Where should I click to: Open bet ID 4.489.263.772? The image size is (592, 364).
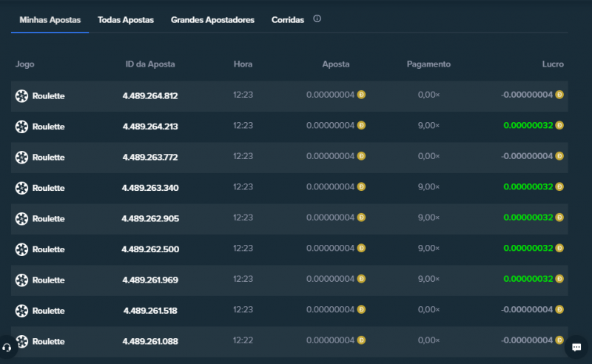point(150,157)
